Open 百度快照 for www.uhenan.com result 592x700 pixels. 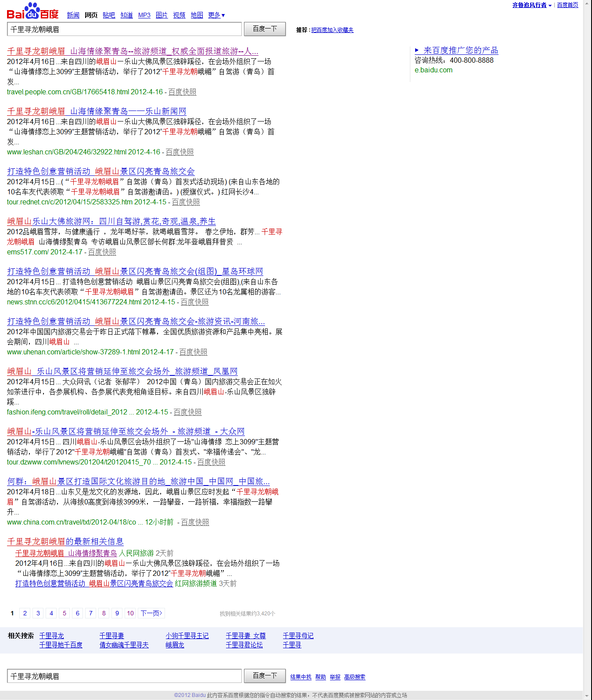click(194, 352)
